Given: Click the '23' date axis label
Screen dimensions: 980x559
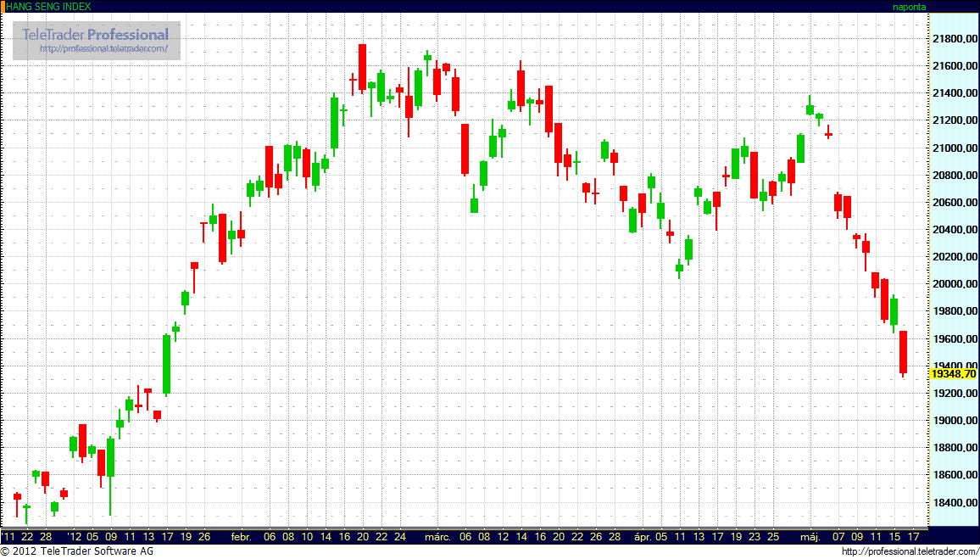Looking at the screenshot, I should click(754, 536).
